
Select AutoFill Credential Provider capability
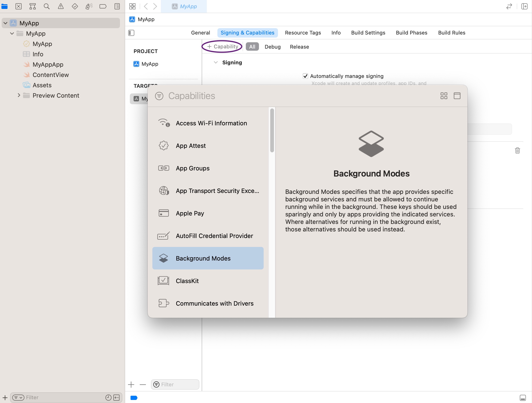208,236
